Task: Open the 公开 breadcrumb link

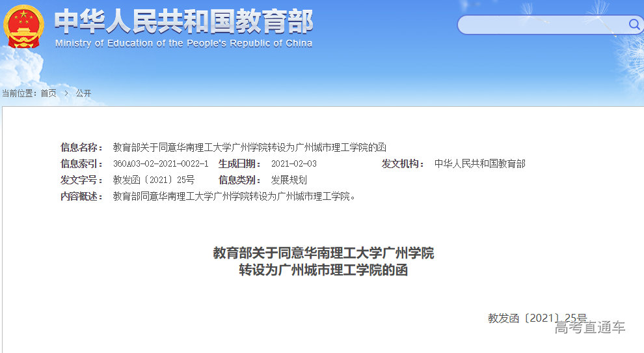Action: pyautogui.click(x=83, y=93)
